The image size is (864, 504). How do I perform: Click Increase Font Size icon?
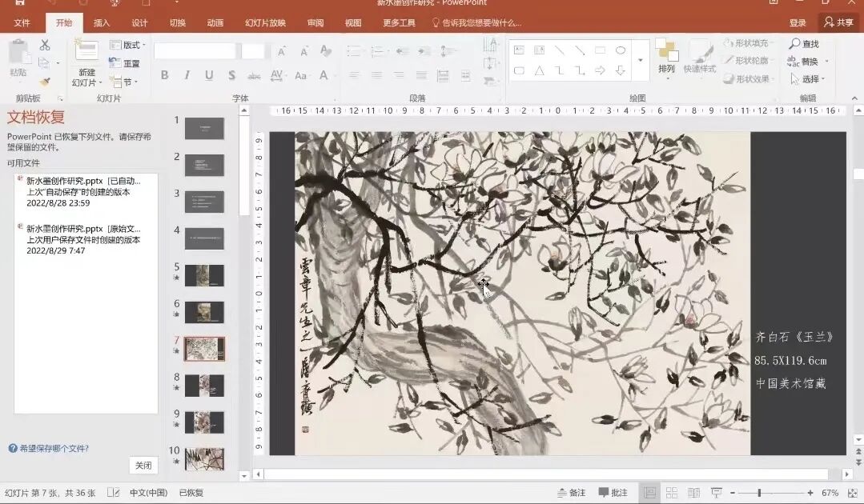pyautogui.click(x=282, y=51)
